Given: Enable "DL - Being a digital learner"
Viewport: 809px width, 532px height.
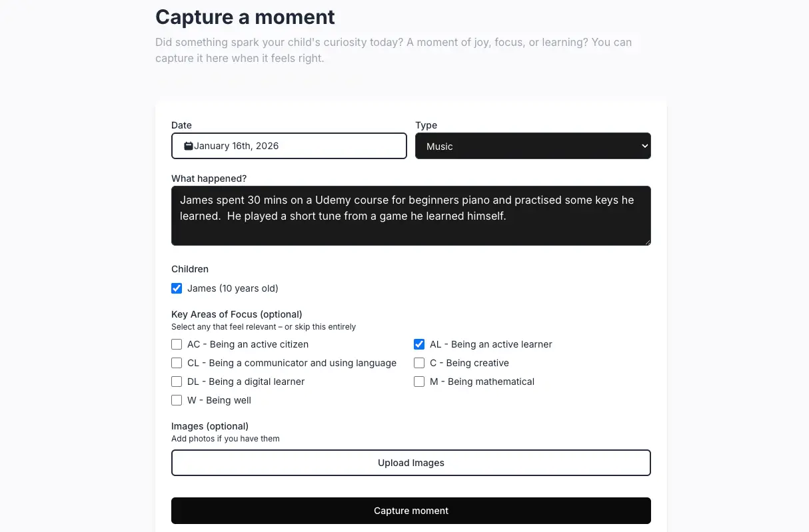Looking at the screenshot, I should point(177,382).
